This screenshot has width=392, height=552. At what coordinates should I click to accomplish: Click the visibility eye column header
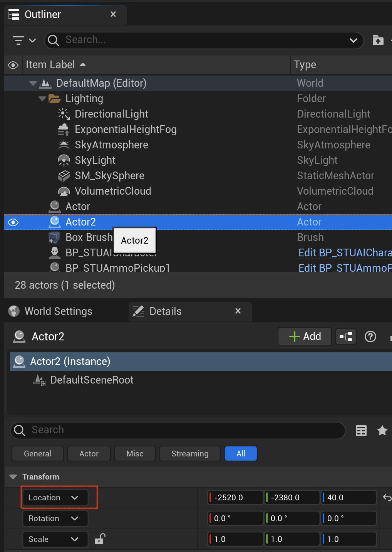(13, 65)
